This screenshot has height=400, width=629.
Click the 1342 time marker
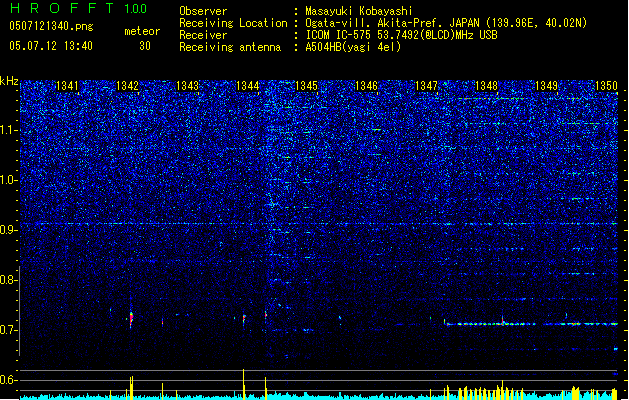click(127, 86)
